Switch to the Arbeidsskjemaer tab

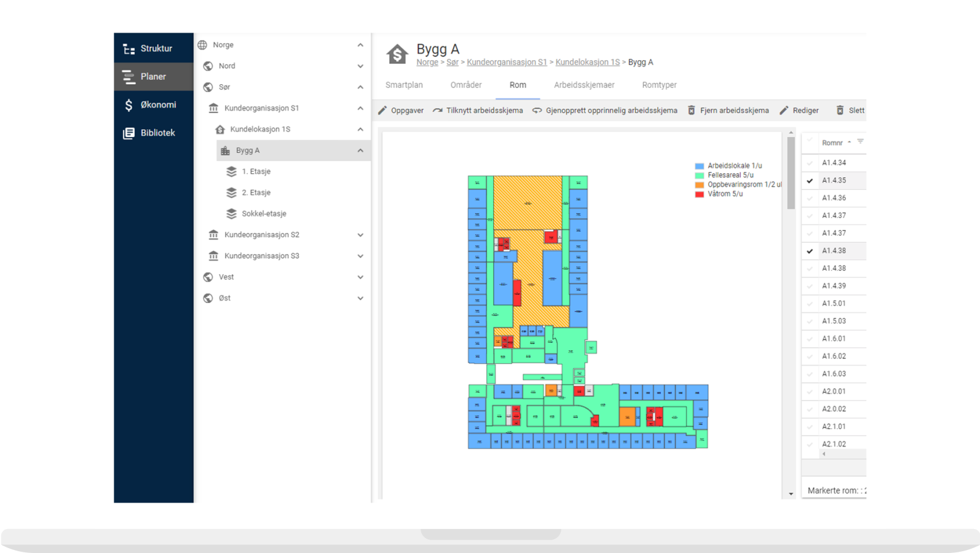point(583,85)
